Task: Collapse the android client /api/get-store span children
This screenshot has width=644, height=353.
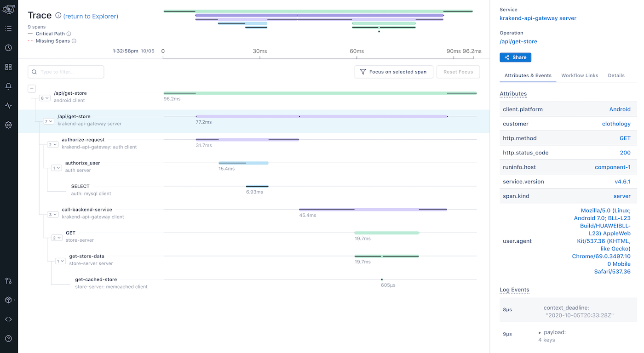Action: click(x=44, y=97)
